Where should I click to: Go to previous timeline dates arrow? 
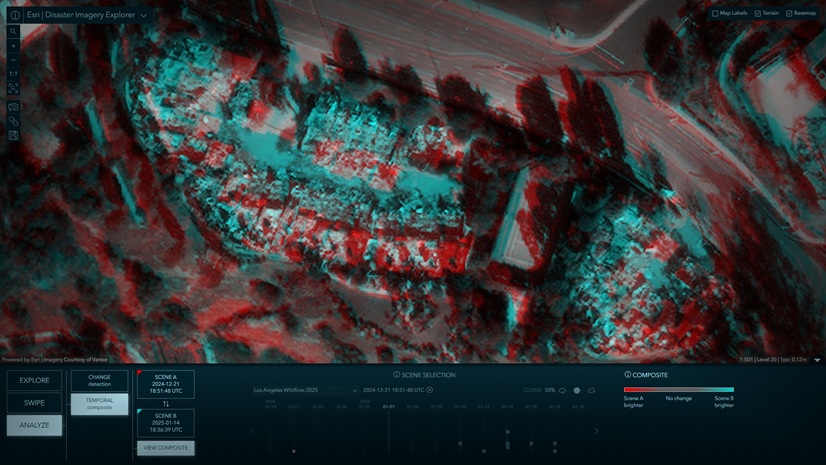pos(253,431)
